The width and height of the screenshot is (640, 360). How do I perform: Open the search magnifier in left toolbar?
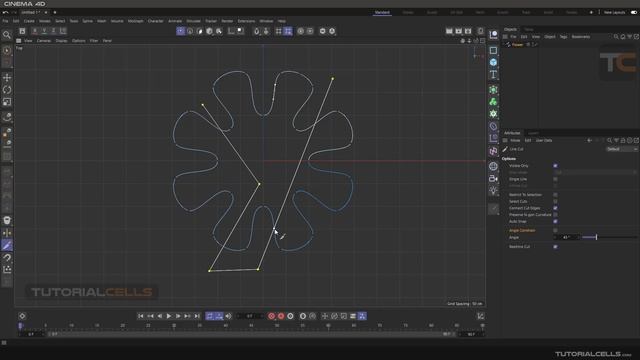[7, 35]
